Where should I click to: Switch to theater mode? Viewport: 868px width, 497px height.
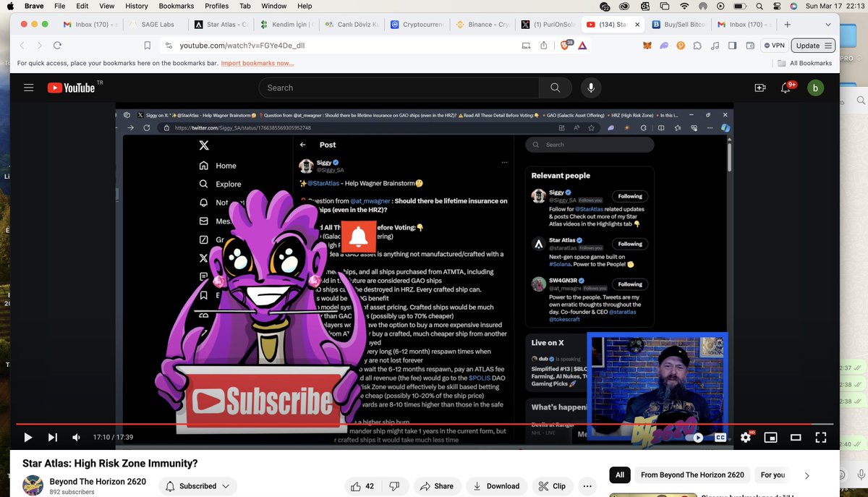click(796, 437)
